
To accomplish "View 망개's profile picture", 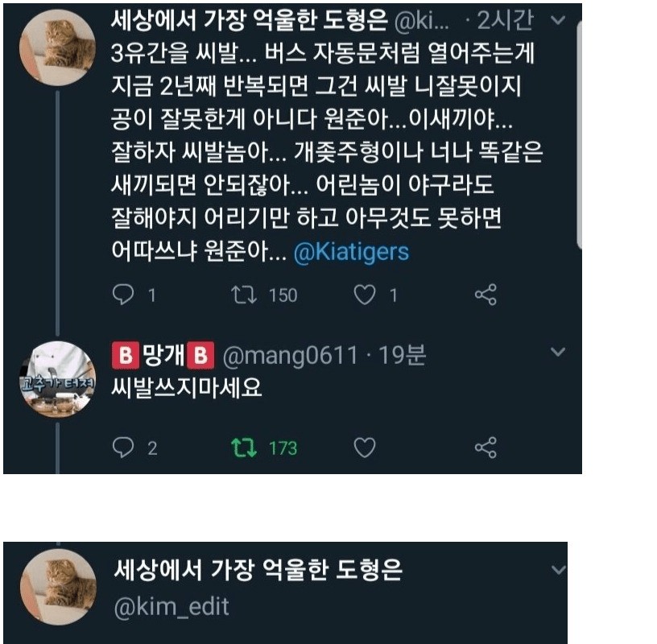I will [x=57, y=378].
